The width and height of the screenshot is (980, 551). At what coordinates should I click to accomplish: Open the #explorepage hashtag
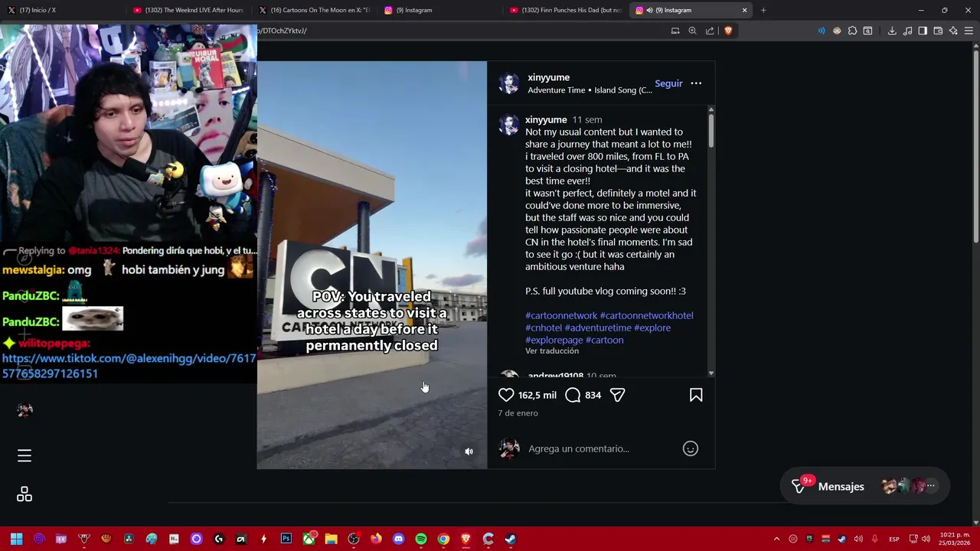554,340
